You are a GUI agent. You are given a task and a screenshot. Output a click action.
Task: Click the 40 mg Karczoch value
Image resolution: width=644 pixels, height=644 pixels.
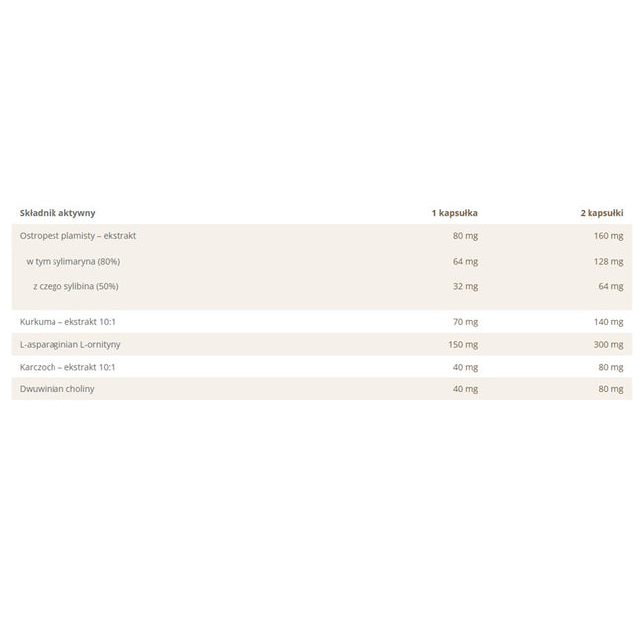pyautogui.click(x=465, y=367)
